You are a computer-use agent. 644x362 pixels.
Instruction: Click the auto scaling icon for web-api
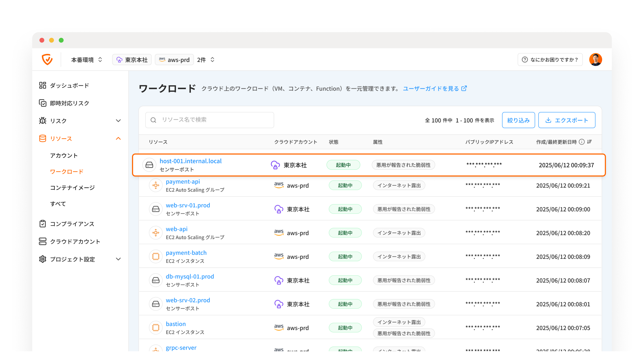pyautogui.click(x=156, y=233)
